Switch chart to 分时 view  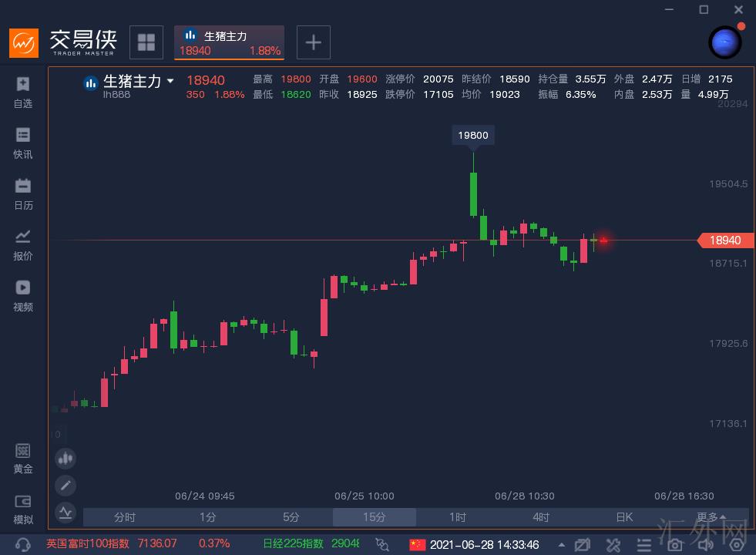124,517
